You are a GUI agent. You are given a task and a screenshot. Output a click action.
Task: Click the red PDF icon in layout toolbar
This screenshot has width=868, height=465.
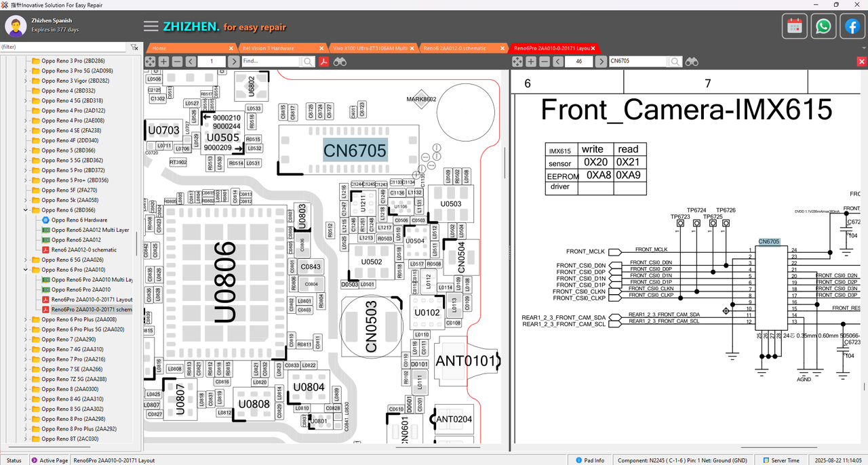pyautogui.click(x=324, y=62)
